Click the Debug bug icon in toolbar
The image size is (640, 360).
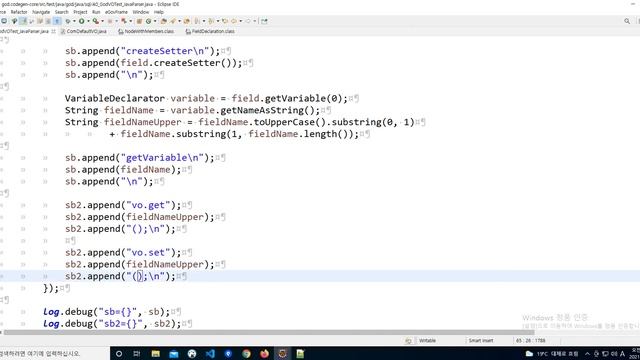coord(68,21)
